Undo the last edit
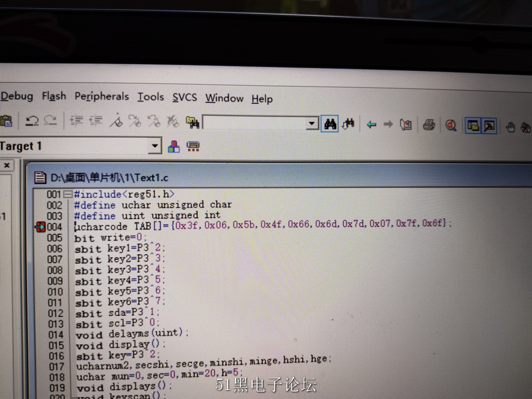Viewport: 532px width, 399px height. [32, 120]
